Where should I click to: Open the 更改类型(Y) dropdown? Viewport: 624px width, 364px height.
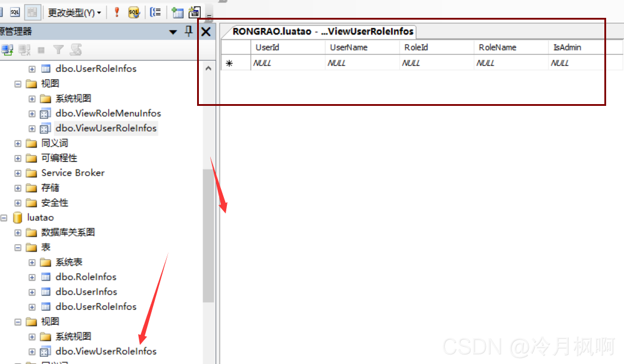[74, 12]
